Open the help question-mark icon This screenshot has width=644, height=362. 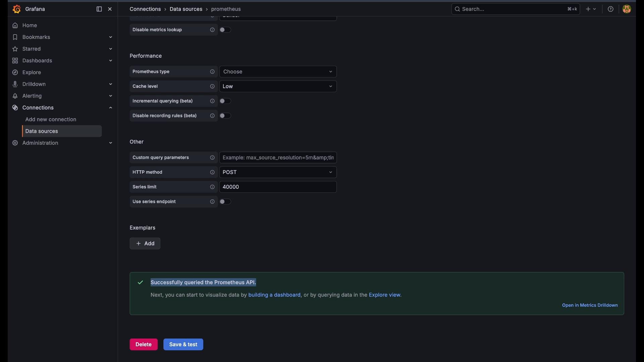coord(611,9)
